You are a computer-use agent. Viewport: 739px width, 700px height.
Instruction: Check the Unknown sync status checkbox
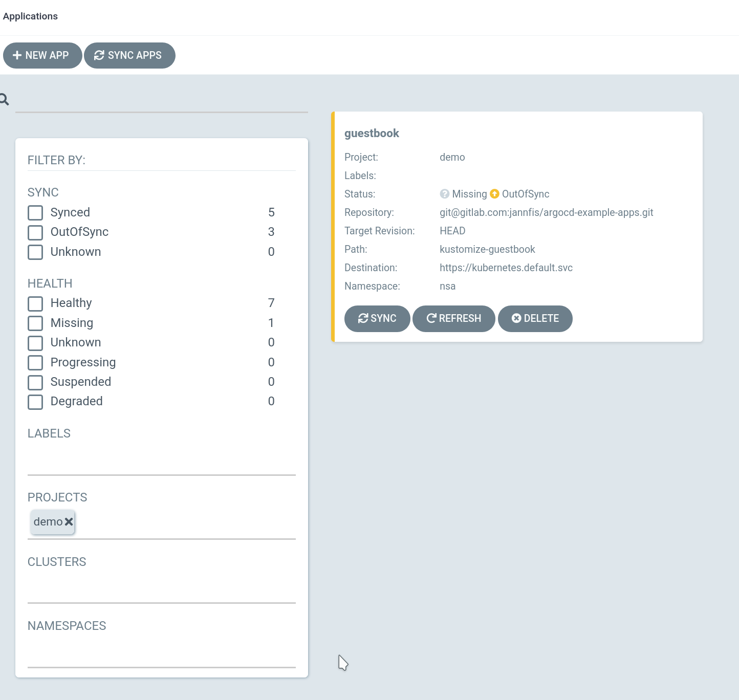point(35,252)
